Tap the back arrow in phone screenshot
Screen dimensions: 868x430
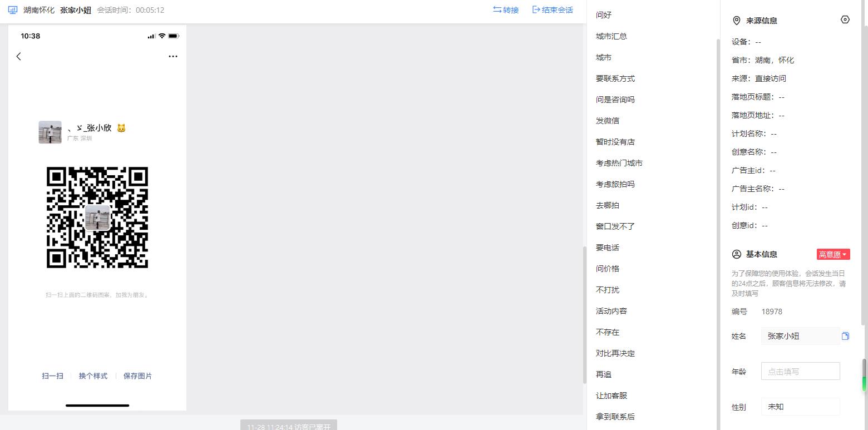[x=19, y=56]
